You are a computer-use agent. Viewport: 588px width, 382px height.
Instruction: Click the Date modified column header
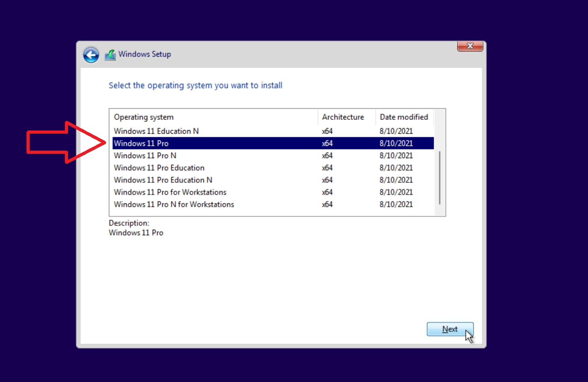(x=404, y=117)
